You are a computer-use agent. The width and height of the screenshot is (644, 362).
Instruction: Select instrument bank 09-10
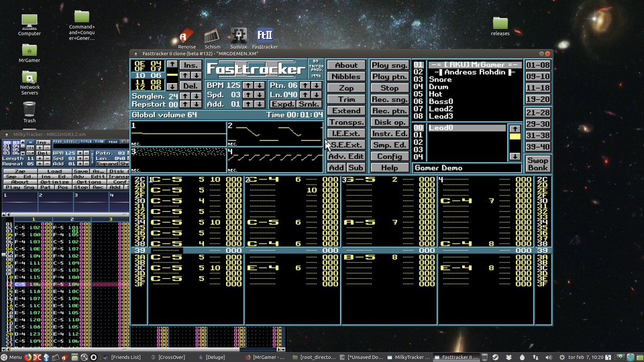(538, 76)
